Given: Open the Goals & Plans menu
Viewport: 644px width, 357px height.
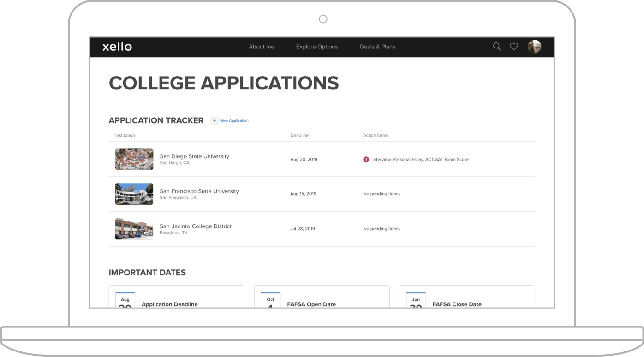Looking at the screenshot, I should [x=377, y=47].
